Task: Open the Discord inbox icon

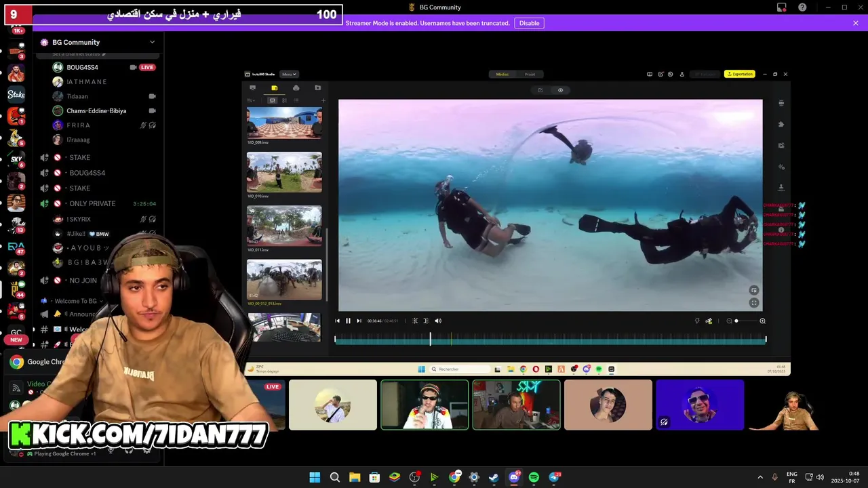Action: [x=782, y=7]
